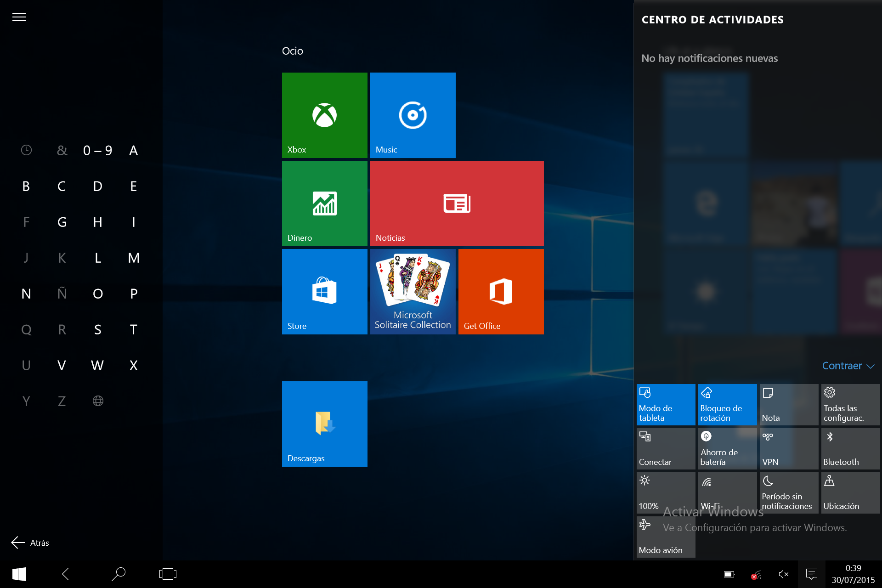882x588 pixels.
Task: Open the Descargas tile
Action: pos(324,423)
